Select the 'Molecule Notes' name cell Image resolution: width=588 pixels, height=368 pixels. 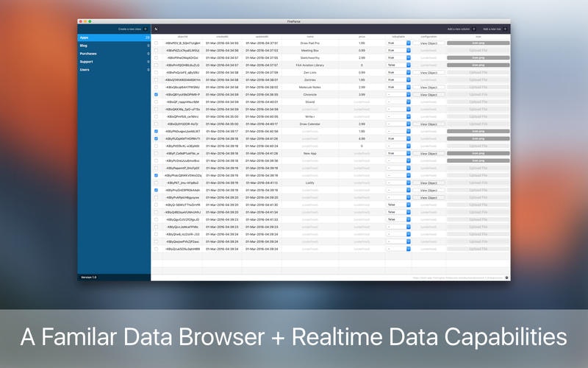coord(310,87)
